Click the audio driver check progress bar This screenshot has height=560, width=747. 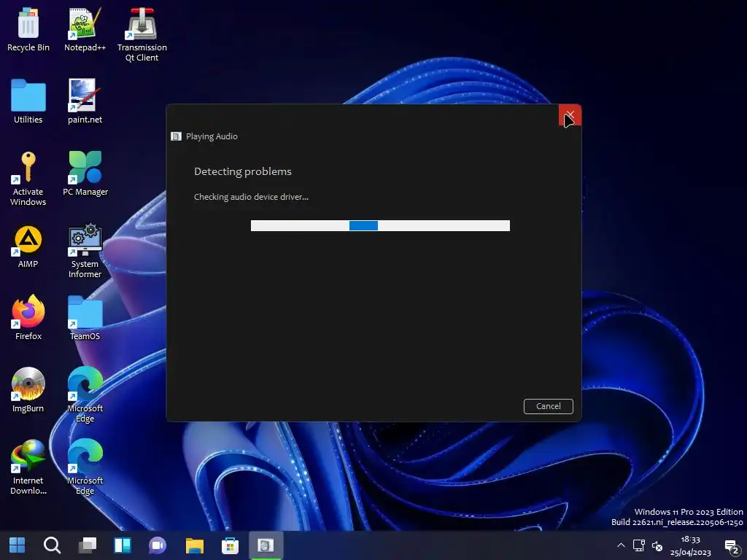pyautogui.click(x=380, y=226)
